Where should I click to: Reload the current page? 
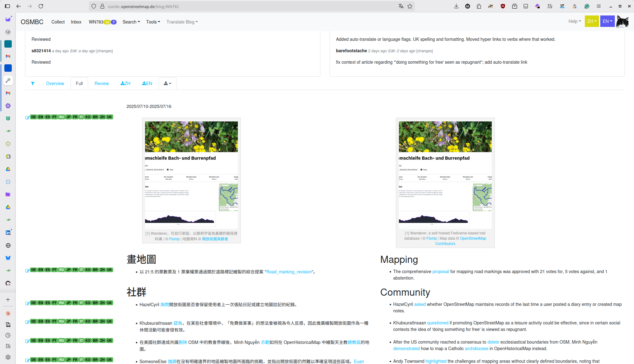pos(41,6)
